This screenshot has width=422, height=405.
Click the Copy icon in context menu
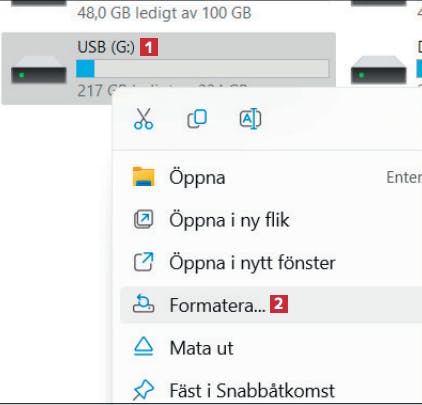(x=197, y=119)
